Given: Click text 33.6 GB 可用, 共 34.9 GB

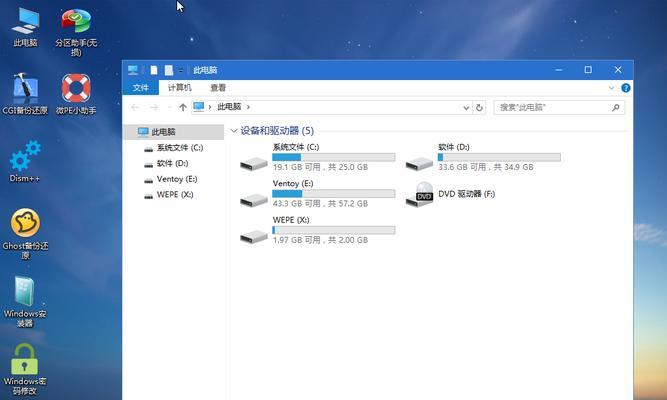Looking at the screenshot, I should click(x=485, y=167).
